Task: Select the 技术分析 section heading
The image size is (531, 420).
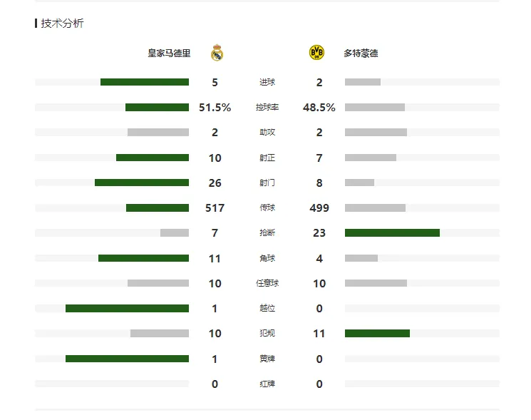Action: click(62, 23)
